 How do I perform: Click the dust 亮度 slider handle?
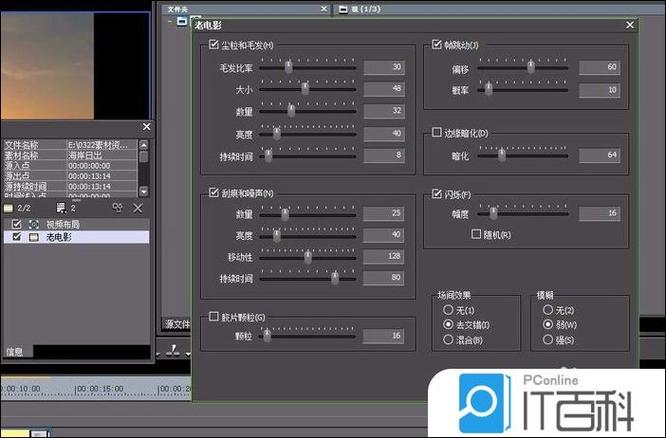277,133
